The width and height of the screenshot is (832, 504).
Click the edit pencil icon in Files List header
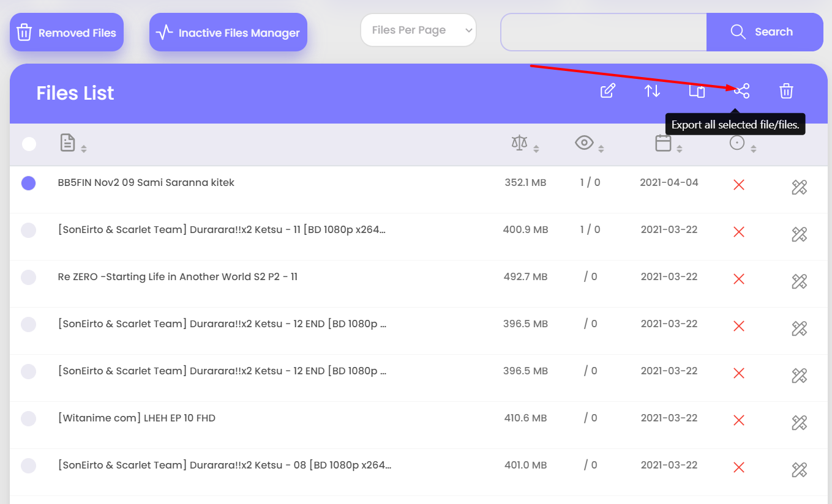[607, 91]
